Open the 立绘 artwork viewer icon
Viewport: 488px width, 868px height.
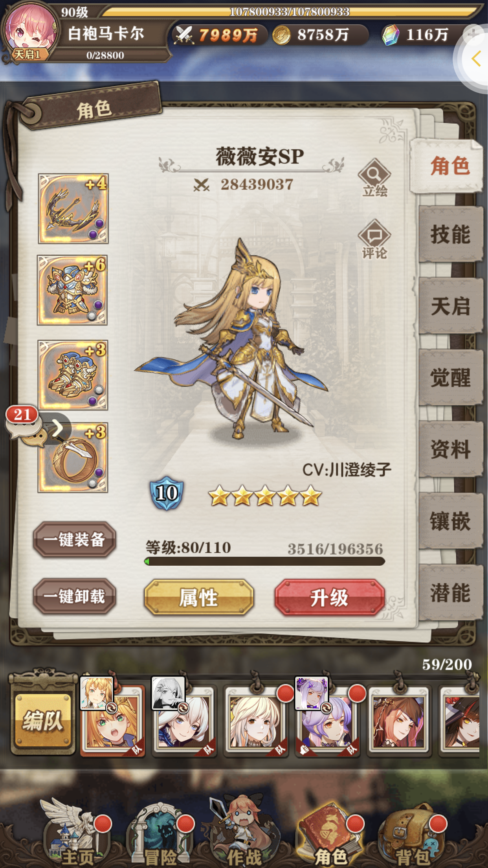pyautogui.click(x=374, y=177)
